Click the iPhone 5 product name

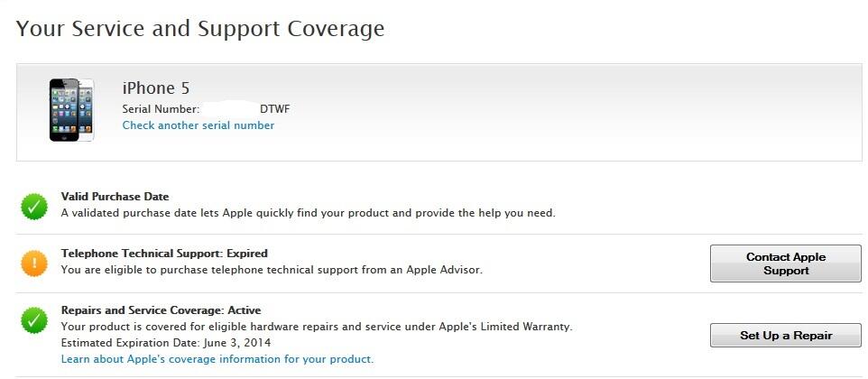click(x=156, y=88)
